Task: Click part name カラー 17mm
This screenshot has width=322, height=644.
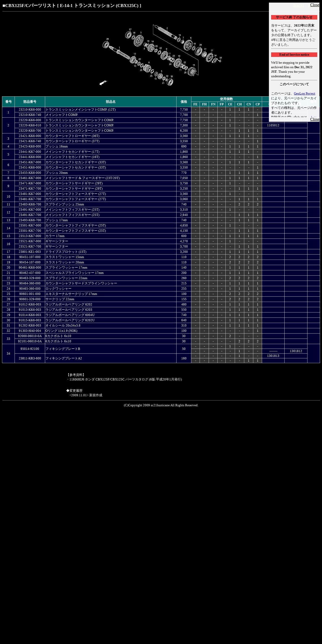Action: coord(55,236)
